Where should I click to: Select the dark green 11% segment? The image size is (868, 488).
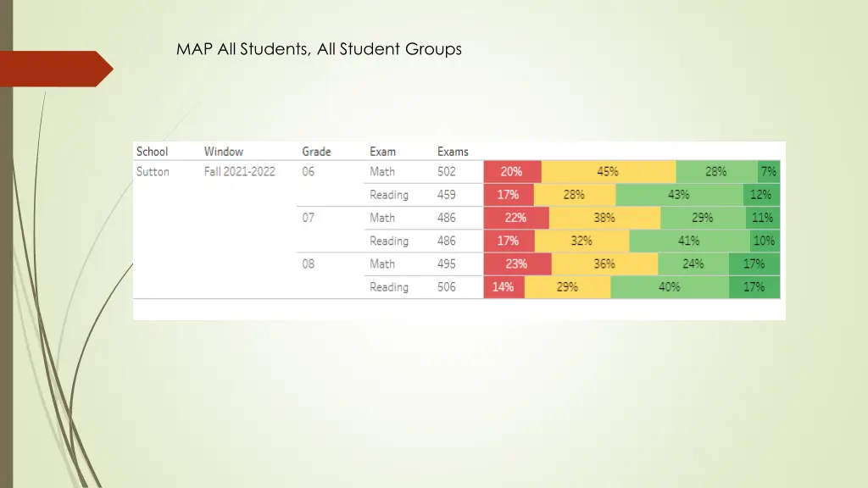(x=763, y=218)
